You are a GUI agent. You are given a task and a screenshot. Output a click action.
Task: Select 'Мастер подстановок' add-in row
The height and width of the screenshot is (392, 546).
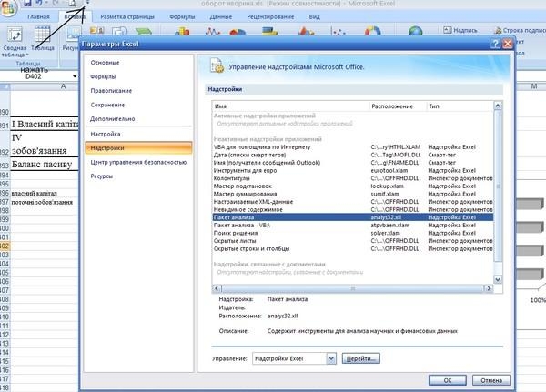353,186
